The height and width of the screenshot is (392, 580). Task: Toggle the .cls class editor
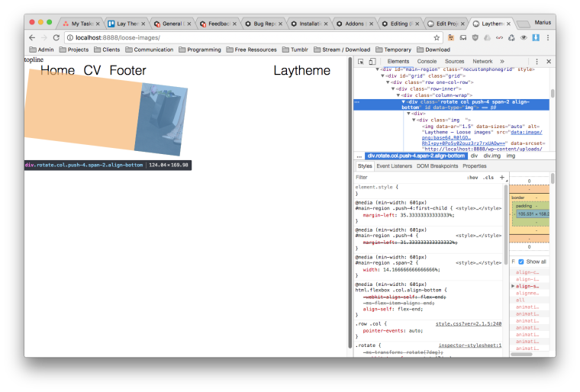[488, 177]
